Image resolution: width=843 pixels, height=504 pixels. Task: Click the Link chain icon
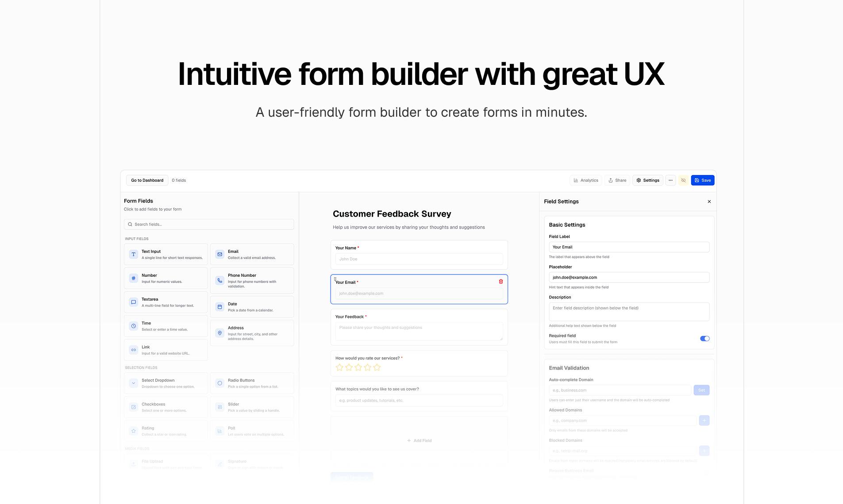click(x=133, y=350)
